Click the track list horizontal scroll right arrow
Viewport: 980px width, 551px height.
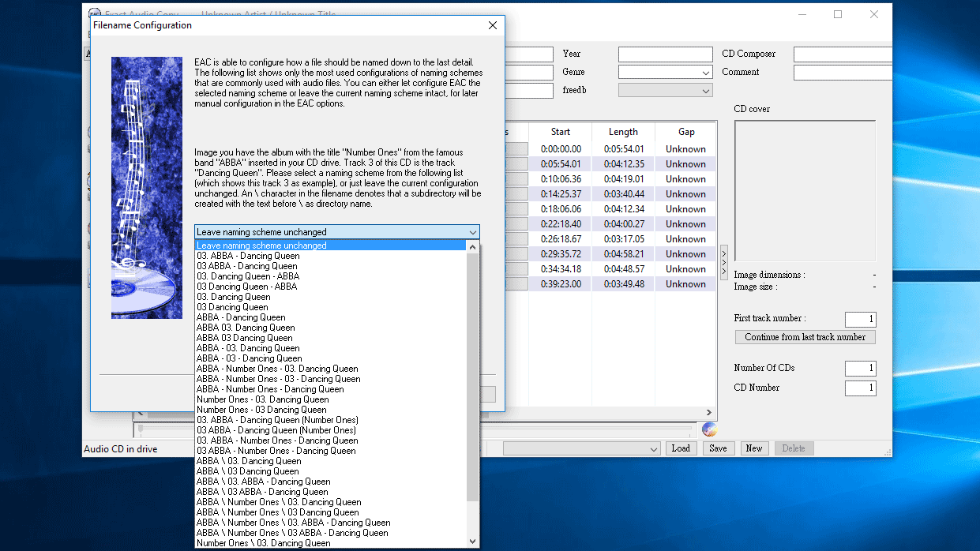click(x=708, y=413)
